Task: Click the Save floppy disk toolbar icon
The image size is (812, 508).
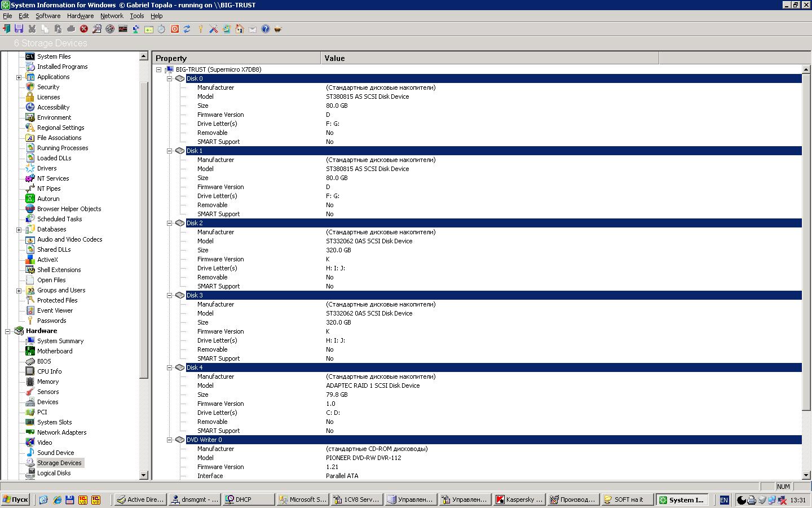Action: tap(19, 29)
